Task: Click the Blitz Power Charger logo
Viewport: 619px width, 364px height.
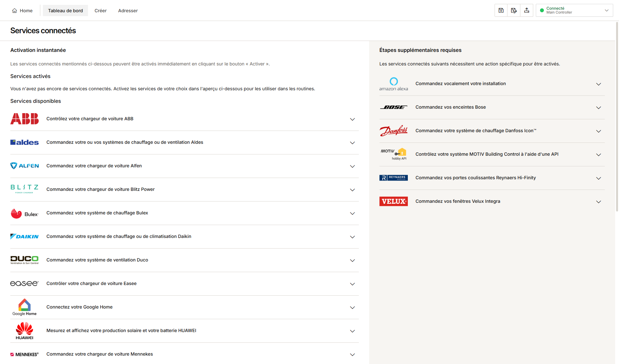Action: click(25, 189)
